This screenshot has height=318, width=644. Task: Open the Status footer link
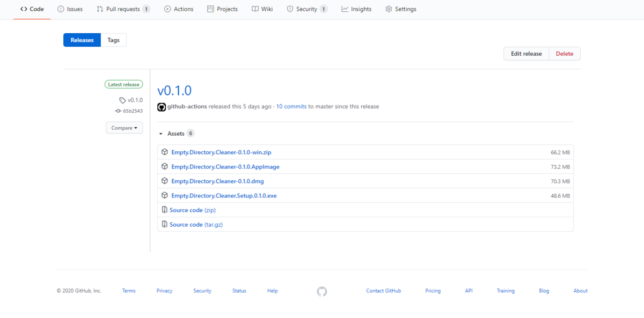239,291
